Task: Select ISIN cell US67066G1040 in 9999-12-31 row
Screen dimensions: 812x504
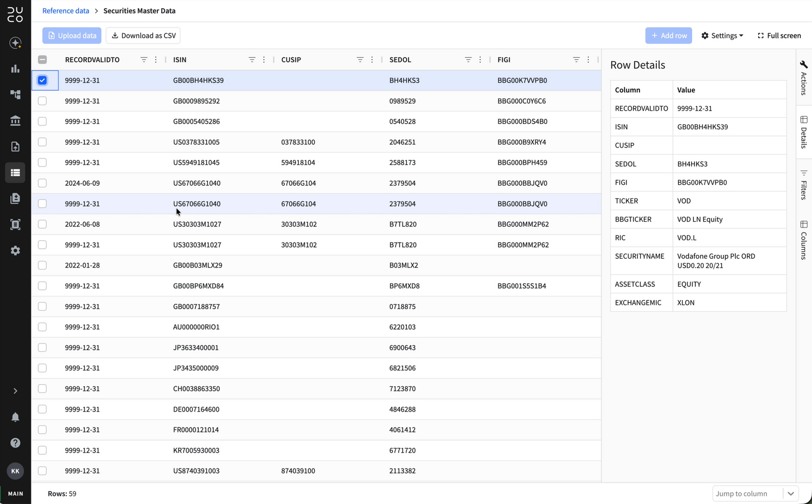Action: 197,204
